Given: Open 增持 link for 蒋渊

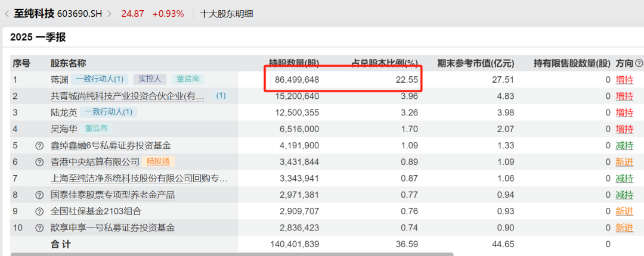Looking at the screenshot, I should click(x=624, y=80).
